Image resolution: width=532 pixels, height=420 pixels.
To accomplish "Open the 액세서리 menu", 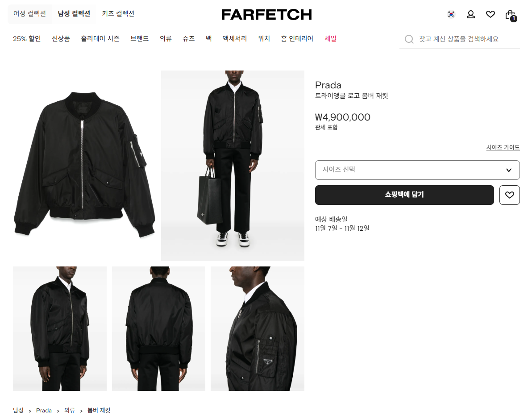I will [234, 39].
